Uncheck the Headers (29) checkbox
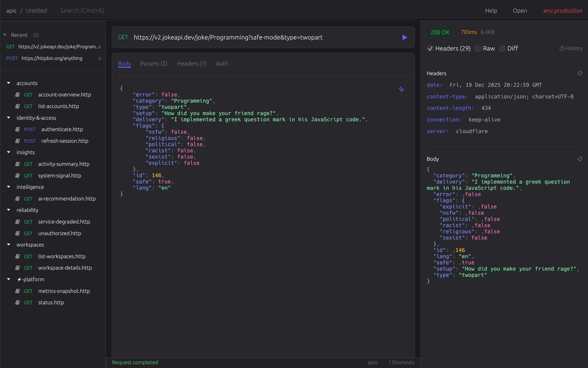Screen dimensions: 588x368 pos(430,49)
